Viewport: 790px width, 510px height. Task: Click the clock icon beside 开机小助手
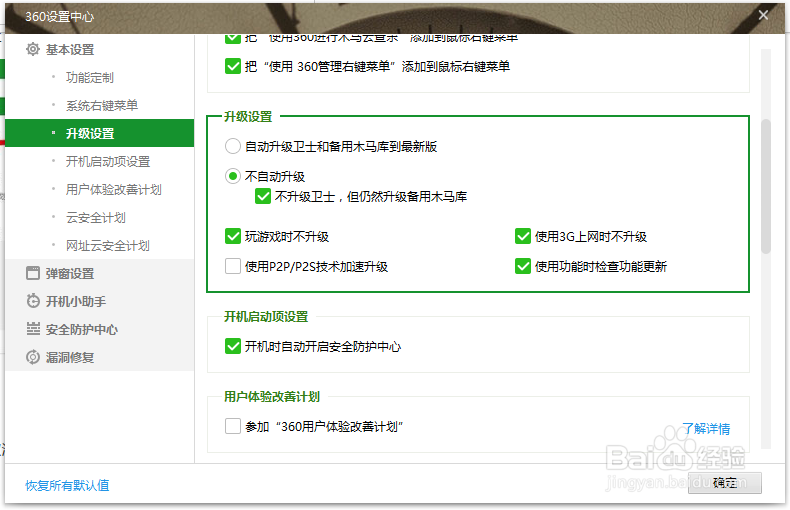pos(33,301)
